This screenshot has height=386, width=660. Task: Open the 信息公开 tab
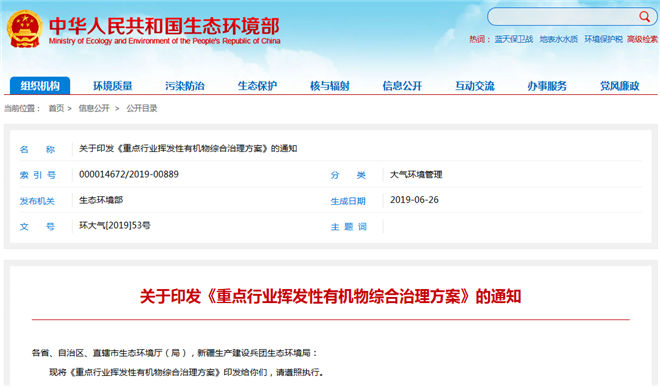(x=402, y=86)
